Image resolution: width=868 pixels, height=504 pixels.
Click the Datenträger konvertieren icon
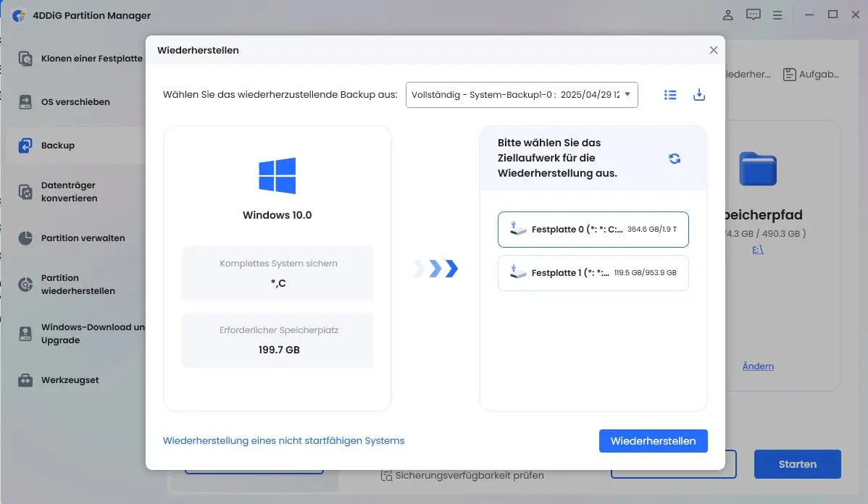[x=25, y=192]
